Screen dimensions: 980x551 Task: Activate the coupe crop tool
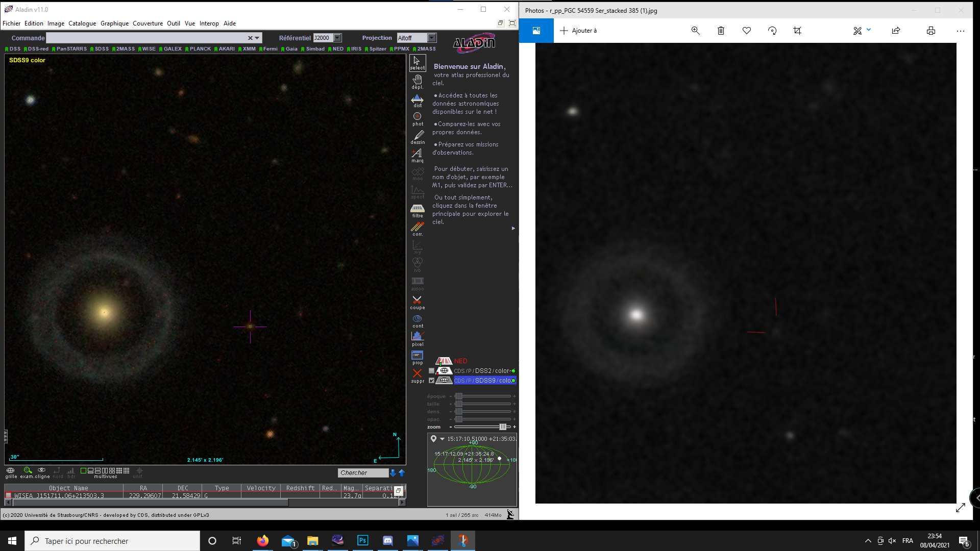417,303
